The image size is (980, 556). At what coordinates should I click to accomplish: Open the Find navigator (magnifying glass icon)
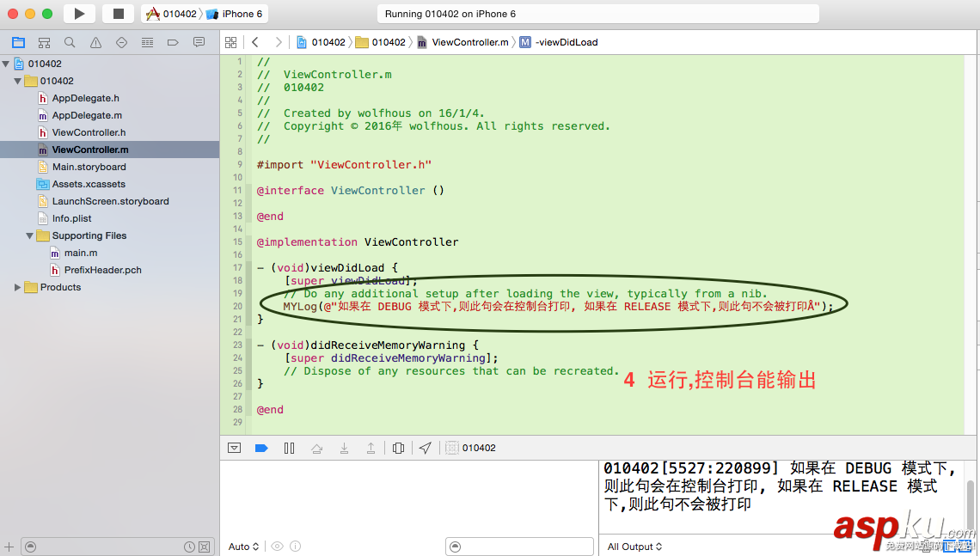70,41
